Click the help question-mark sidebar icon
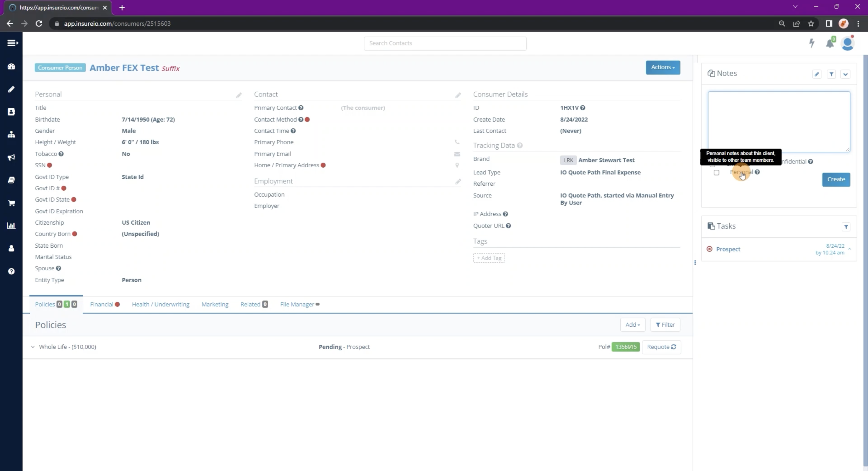The width and height of the screenshot is (868, 471). pyautogui.click(x=11, y=271)
